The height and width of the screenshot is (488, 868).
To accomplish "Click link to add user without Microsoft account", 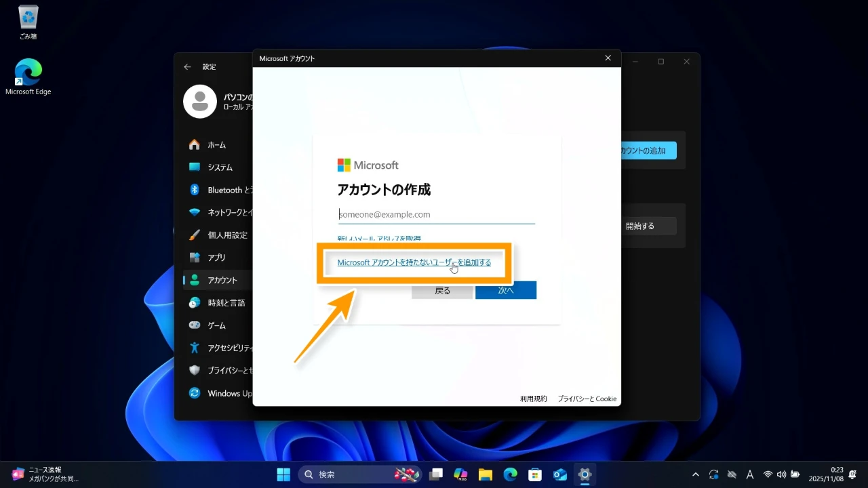I will click(414, 262).
